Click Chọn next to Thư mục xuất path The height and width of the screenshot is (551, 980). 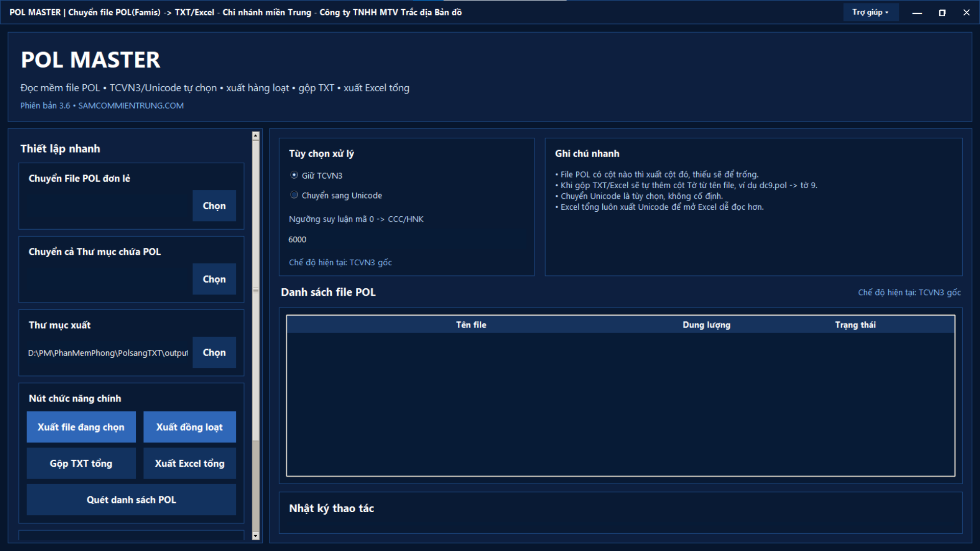(214, 353)
